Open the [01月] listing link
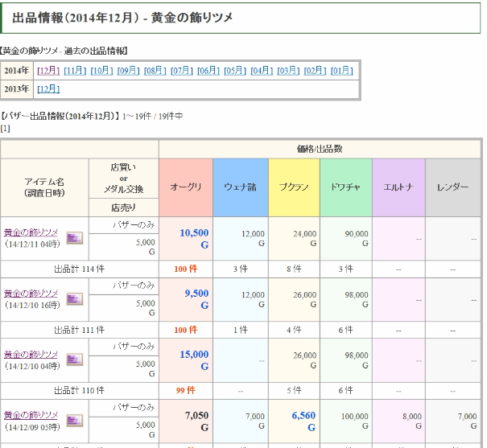Viewport: 487px width, 448px height. click(x=342, y=71)
